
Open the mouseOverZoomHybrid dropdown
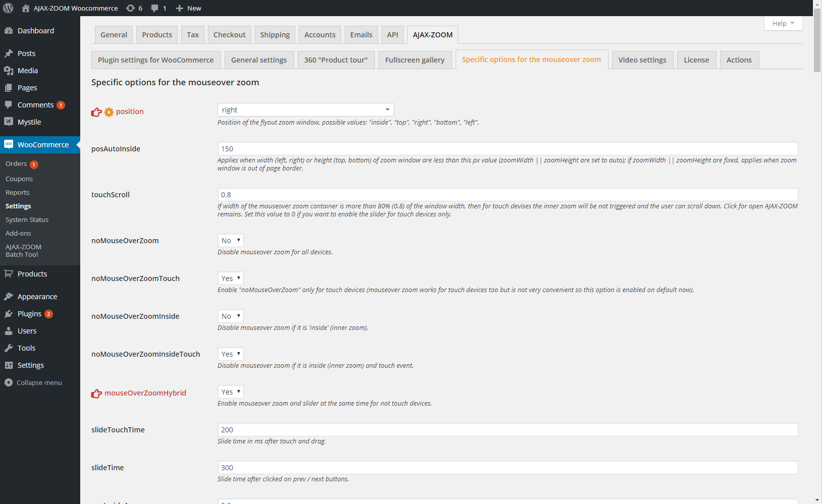tap(231, 392)
